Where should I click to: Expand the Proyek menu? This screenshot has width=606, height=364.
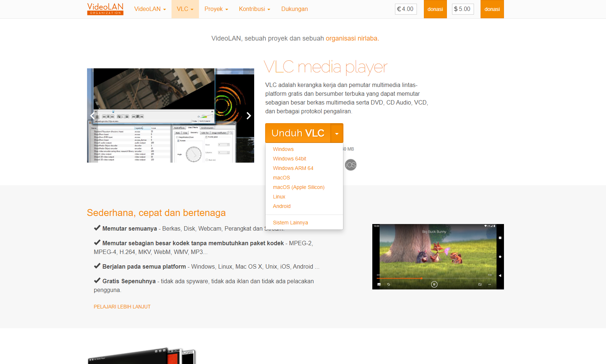216,9
